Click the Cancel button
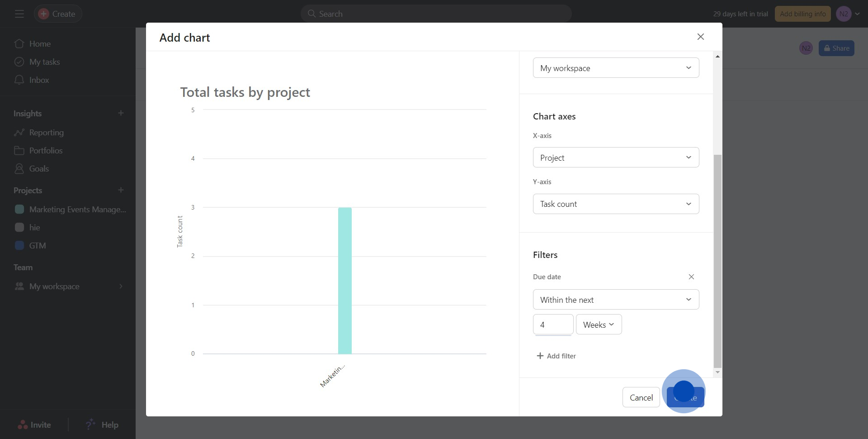The image size is (868, 439). (641, 397)
